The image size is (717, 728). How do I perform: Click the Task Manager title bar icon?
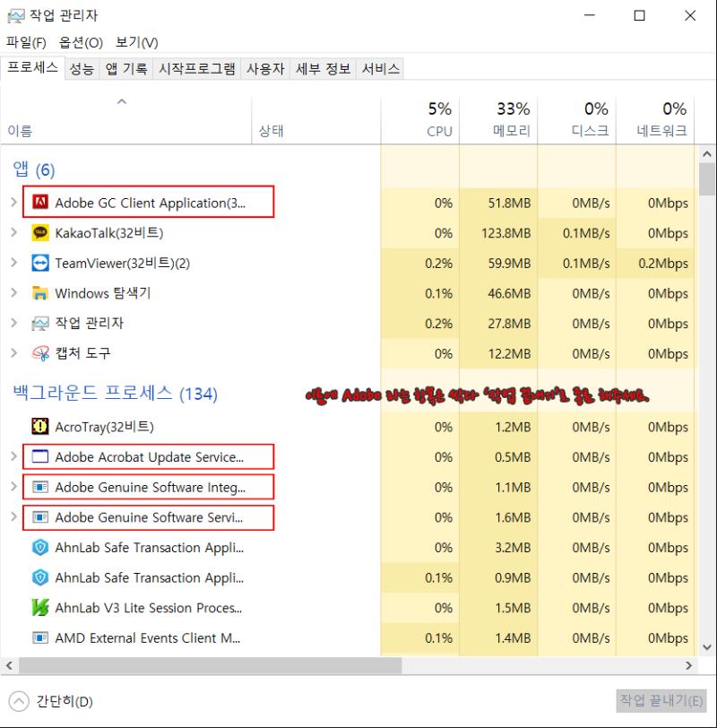pyautogui.click(x=16, y=16)
